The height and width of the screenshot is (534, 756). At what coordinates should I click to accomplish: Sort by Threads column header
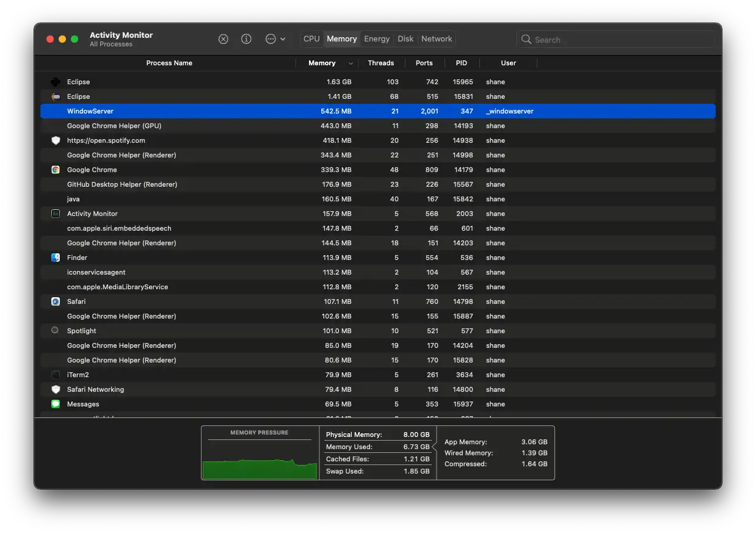click(381, 63)
